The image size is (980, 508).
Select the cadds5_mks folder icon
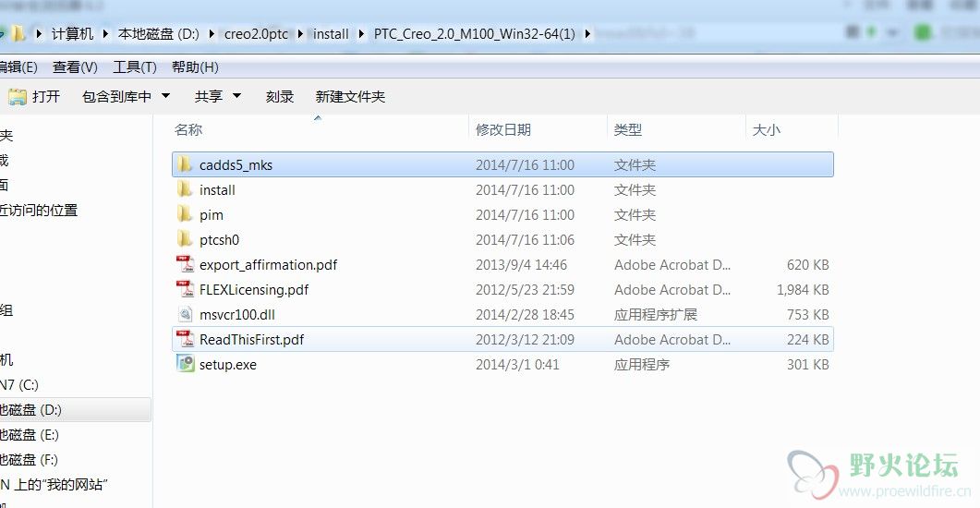(185, 164)
